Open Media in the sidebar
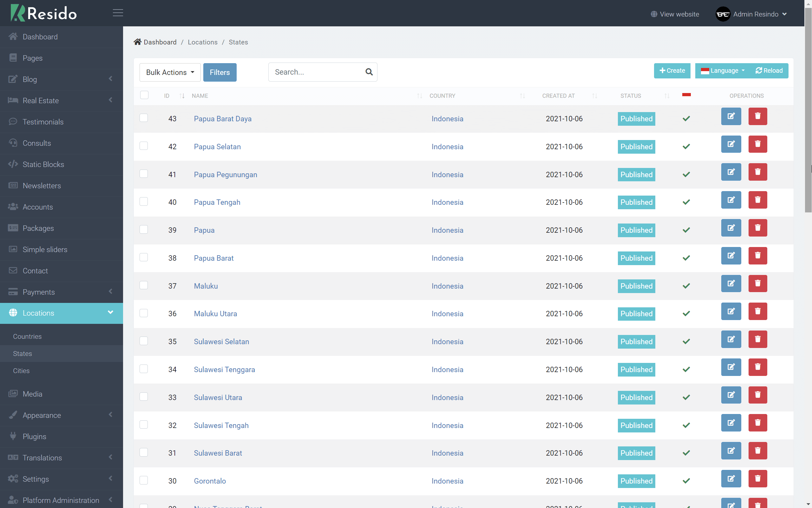The width and height of the screenshot is (812, 508). (62, 394)
